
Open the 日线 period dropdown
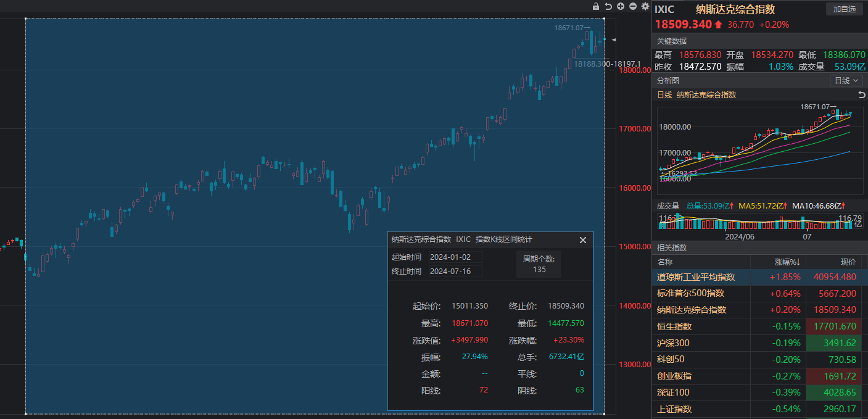pyautogui.click(x=846, y=80)
